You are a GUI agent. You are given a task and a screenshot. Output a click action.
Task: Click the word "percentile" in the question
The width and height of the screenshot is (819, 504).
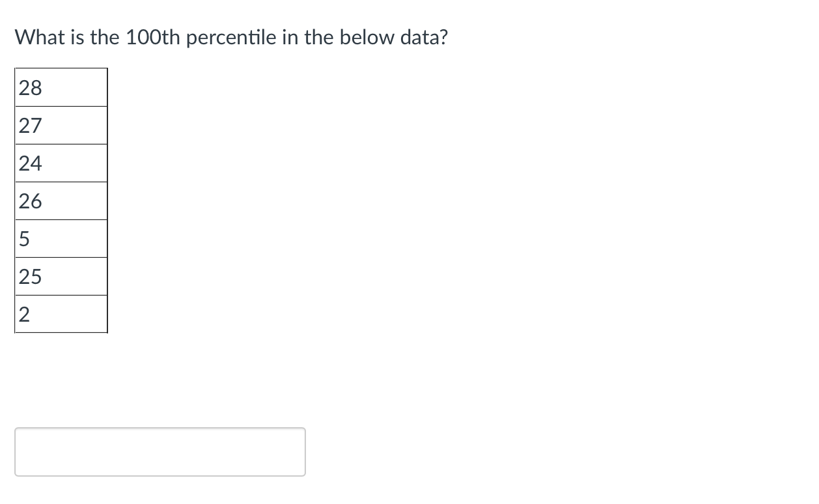pos(233,38)
